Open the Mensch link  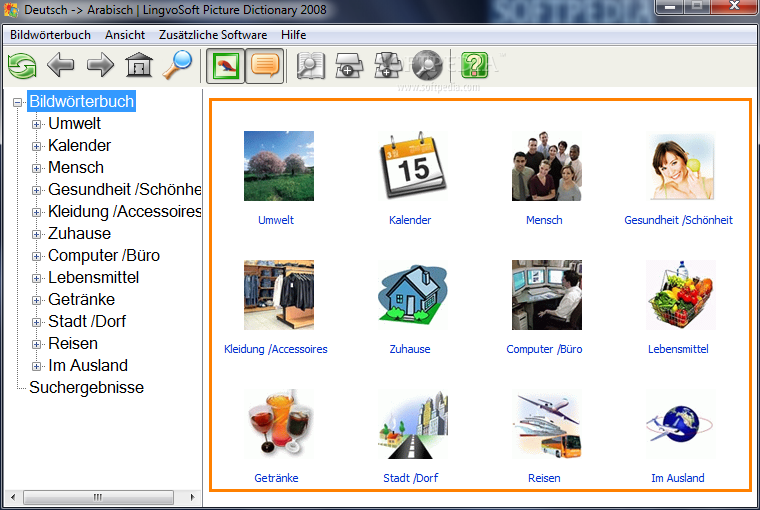coord(544,220)
